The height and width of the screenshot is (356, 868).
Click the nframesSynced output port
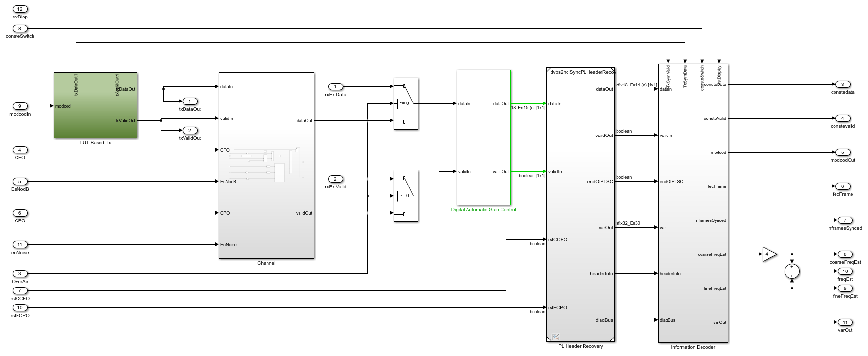point(845,220)
